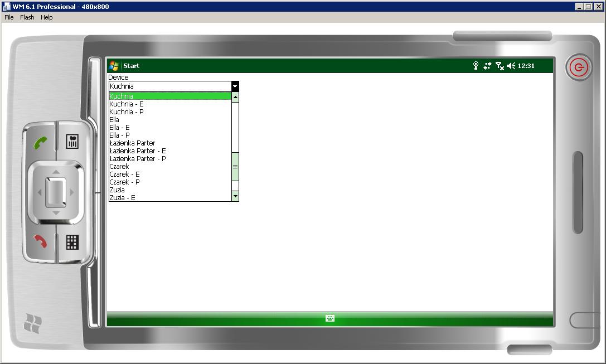
Task: Select highlighted Kuchnia list item
Action: 170,96
